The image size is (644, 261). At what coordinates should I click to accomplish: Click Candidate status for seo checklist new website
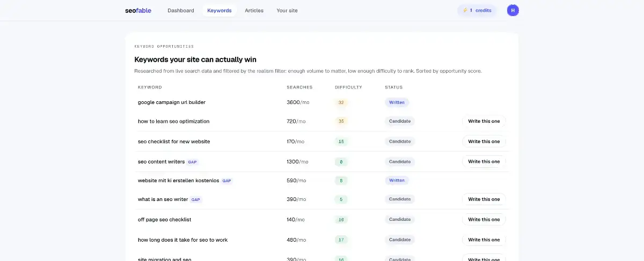coord(400,141)
